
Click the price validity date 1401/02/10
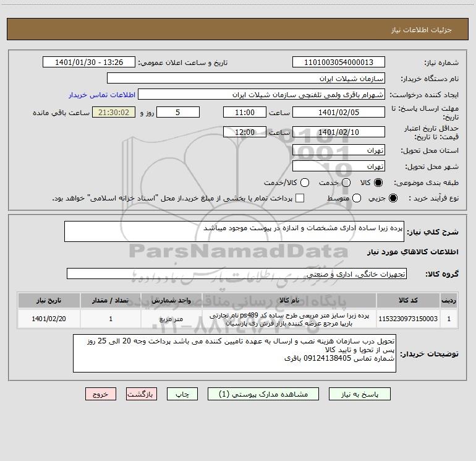click(339, 132)
